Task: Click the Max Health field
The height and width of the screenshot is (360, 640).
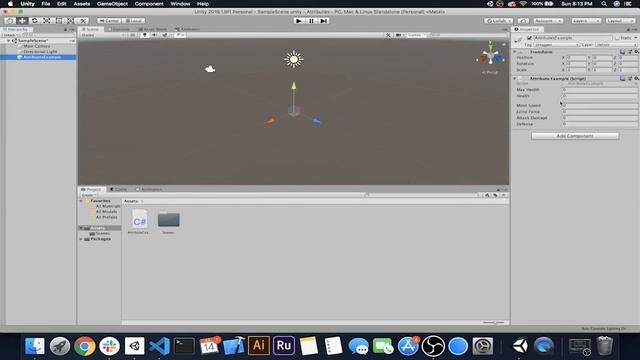Action: click(x=600, y=89)
